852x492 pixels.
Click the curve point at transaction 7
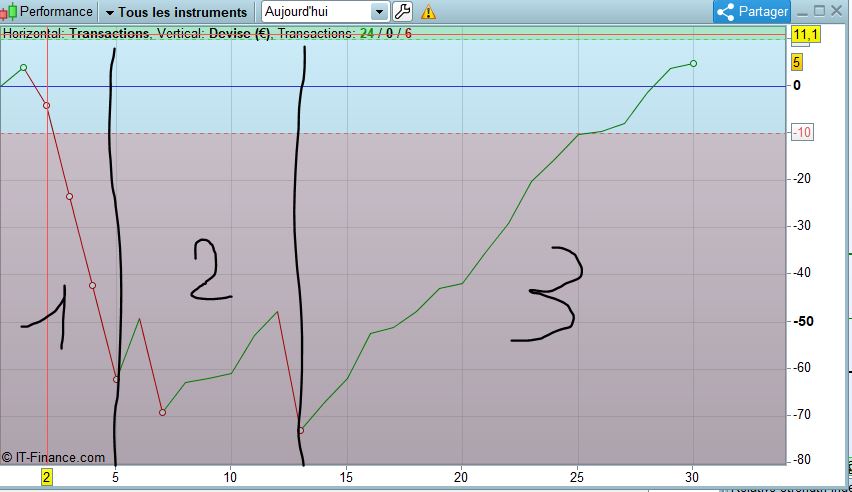[x=162, y=413]
